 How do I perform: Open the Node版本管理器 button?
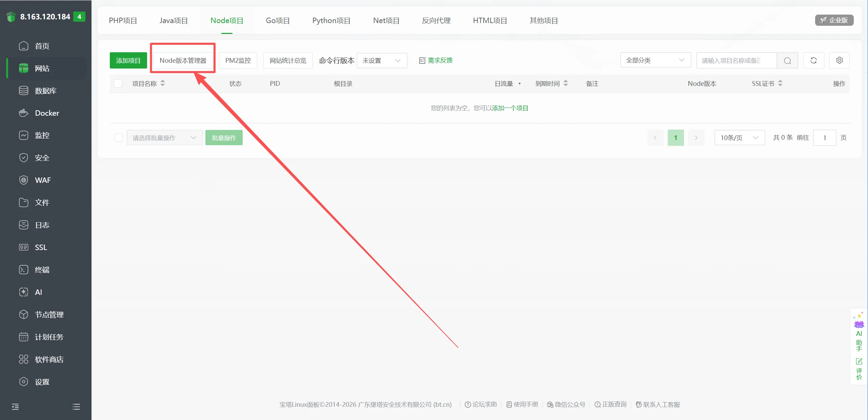point(183,60)
